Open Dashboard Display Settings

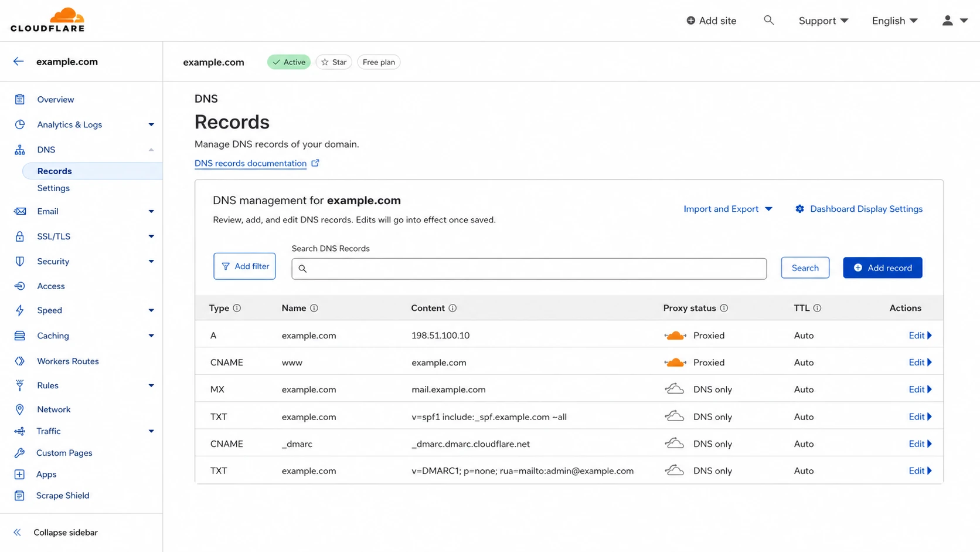pyautogui.click(x=859, y=209)
